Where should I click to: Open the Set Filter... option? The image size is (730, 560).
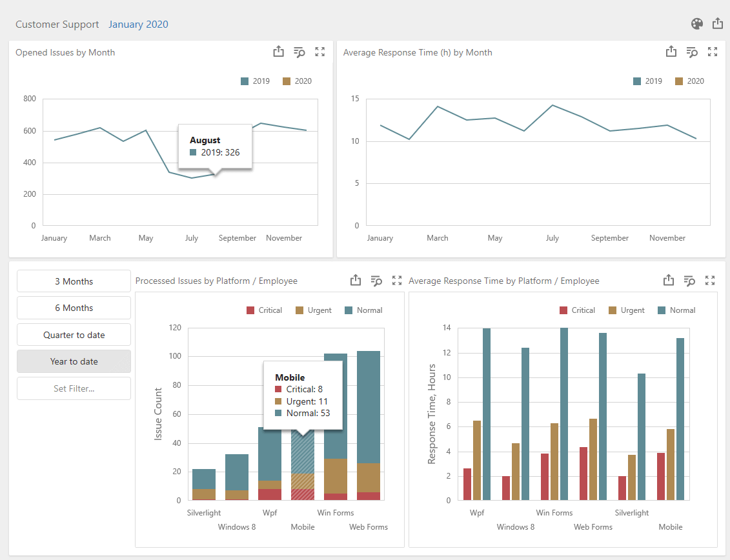[74, 388]
